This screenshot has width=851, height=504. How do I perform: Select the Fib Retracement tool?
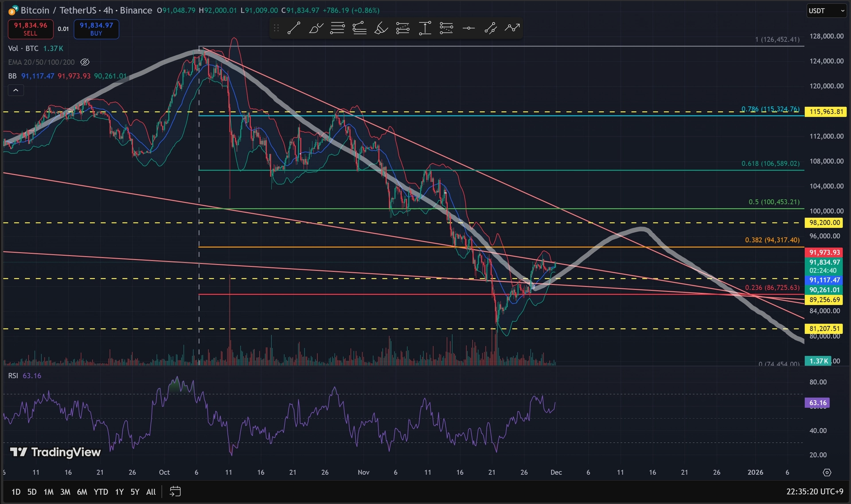[x=337, y=28]
